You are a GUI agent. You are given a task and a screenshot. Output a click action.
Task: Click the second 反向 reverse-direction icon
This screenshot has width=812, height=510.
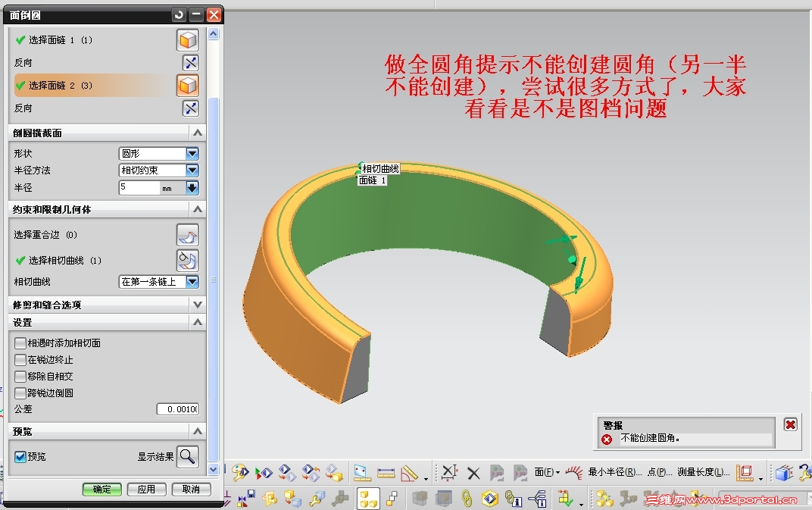pos(191,108)
